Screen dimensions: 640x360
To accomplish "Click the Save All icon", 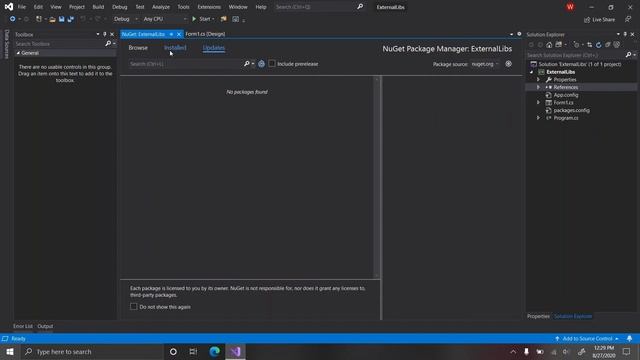I will 71,19.
